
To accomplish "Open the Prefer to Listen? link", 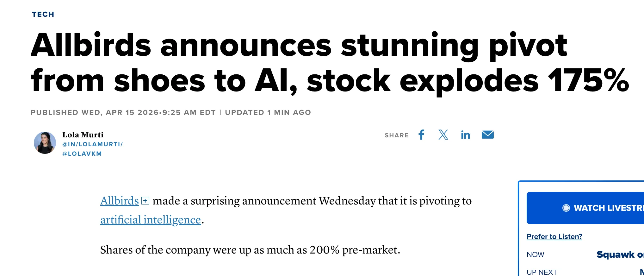I will (x=554, y=236).
